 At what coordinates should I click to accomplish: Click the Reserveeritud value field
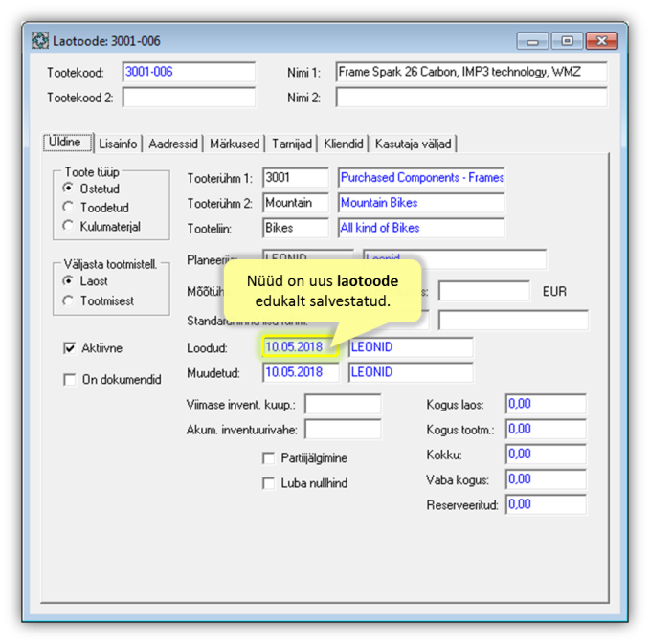546,504
